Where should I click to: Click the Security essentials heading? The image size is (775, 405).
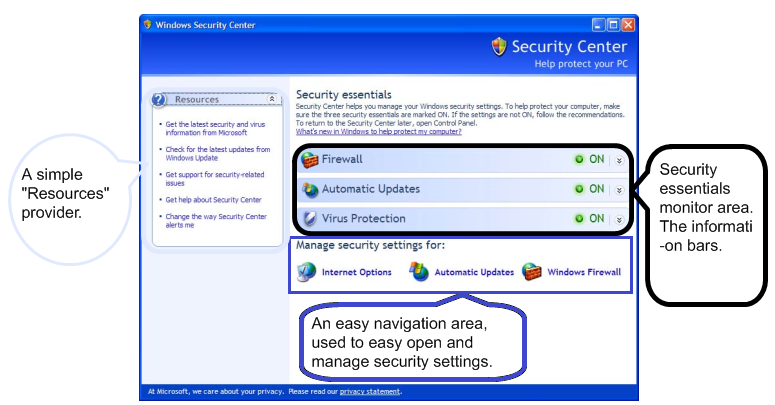click(344, 94)
